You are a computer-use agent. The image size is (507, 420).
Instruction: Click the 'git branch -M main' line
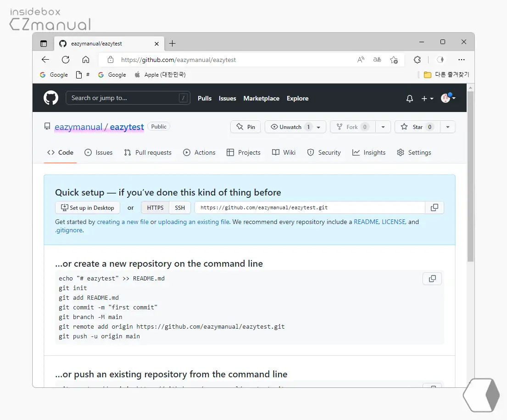tap(90, 317)
